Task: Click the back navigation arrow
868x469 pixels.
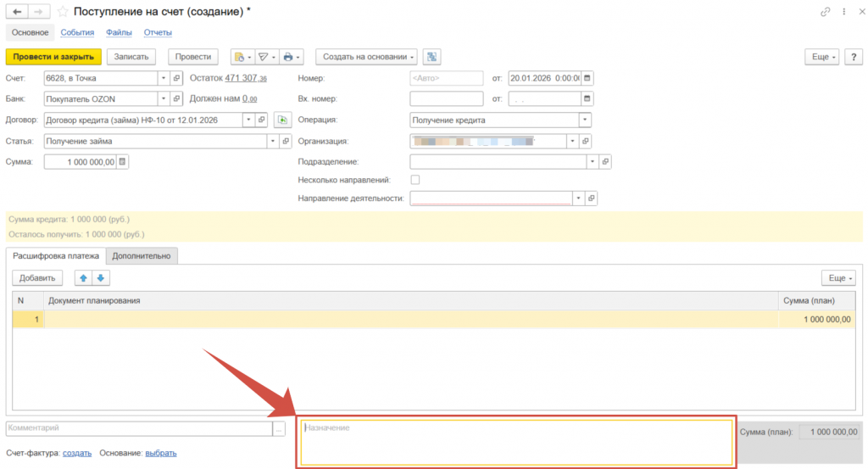Action: [17, 12]
